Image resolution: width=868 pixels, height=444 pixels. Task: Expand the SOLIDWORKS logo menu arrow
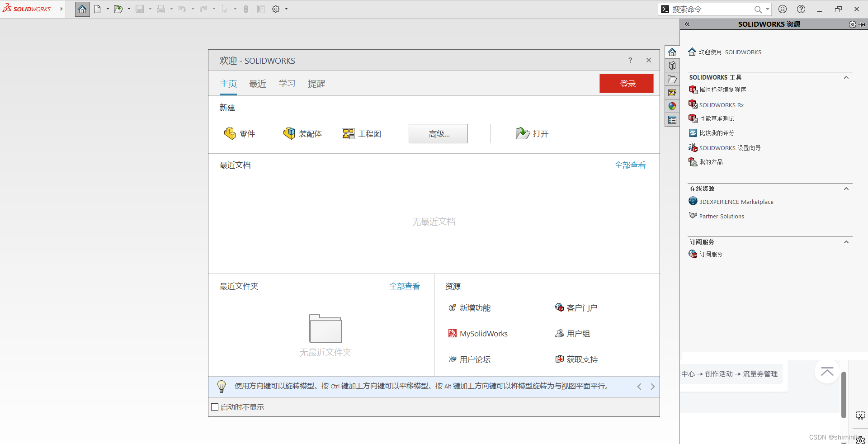(x=61, y=9)
